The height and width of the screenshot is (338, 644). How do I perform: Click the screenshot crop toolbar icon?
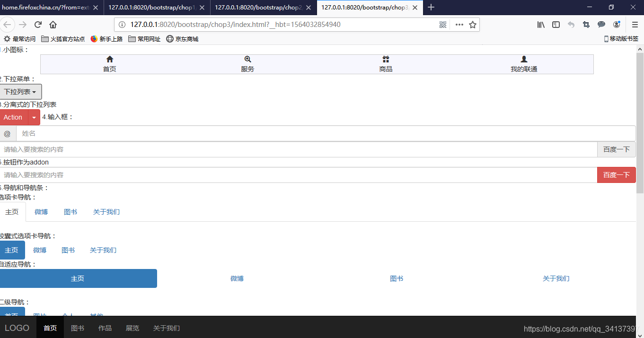[586, 25]
